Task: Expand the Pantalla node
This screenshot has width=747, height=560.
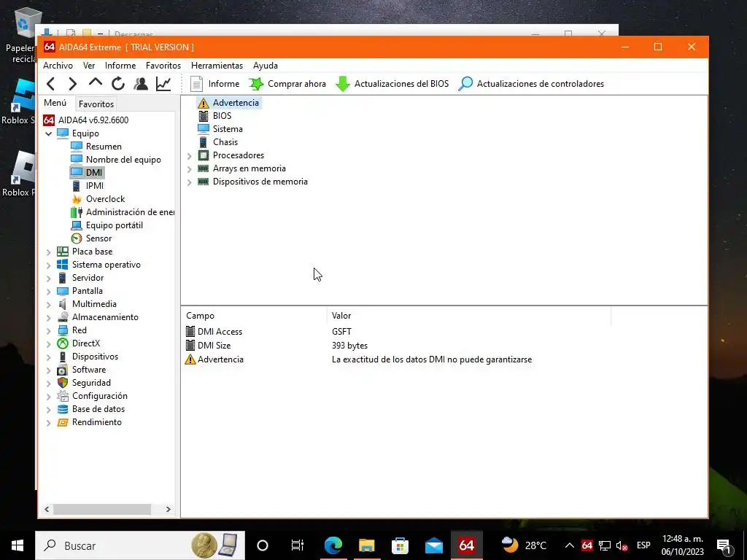Action: [49, 292]
